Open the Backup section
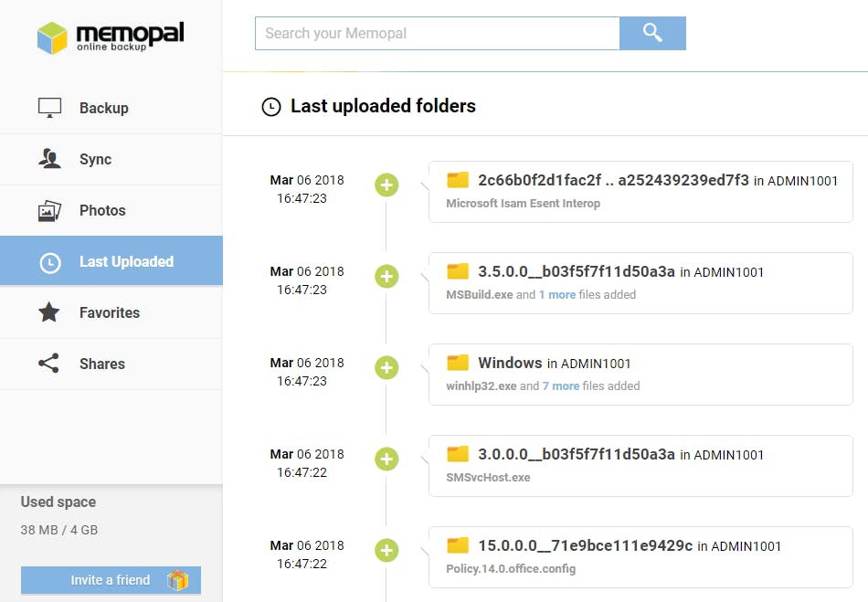 (x=103, y=108)
